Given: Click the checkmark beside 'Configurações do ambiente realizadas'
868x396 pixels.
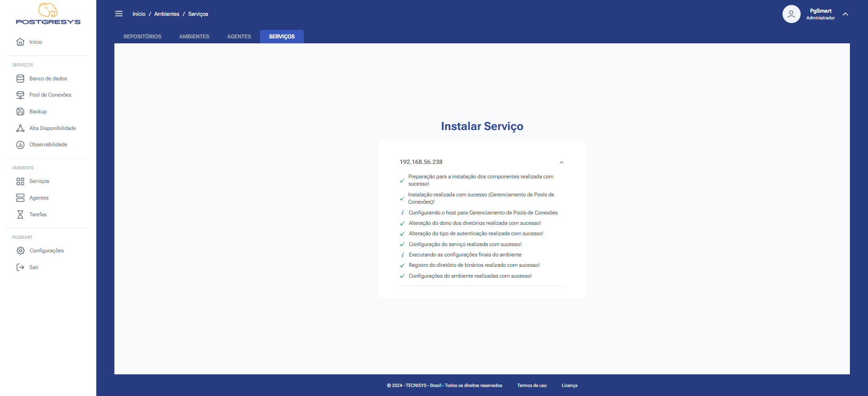Looking at the screenshot, I should click(402, 276).
